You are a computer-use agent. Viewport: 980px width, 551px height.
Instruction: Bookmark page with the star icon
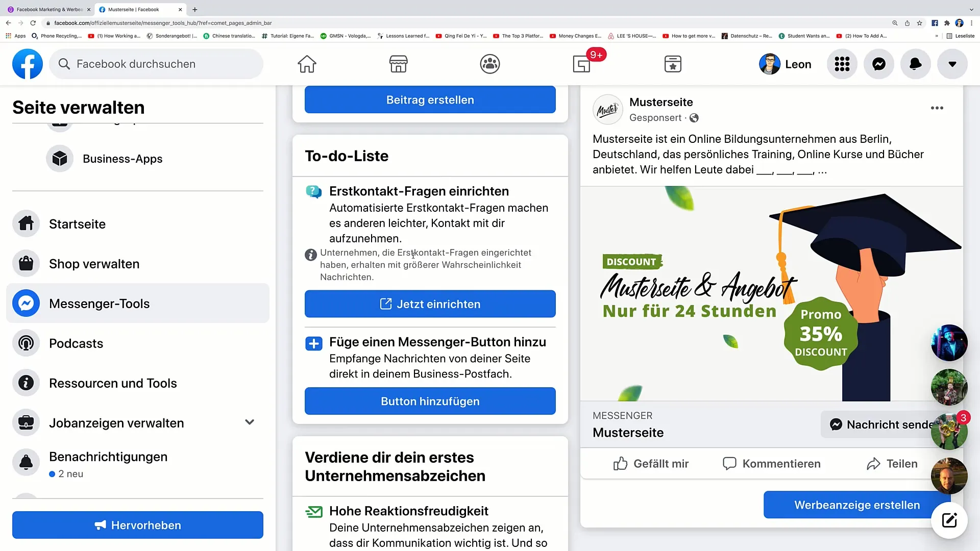[x=919, y=23]
